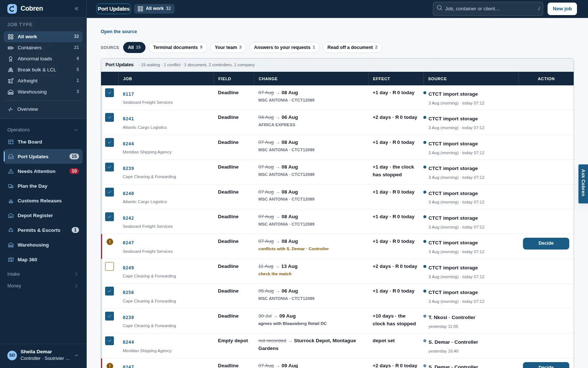This screenshot has height=368, width=588.
Task: Collapse the Operations section
Action: (x=43, y=130)
